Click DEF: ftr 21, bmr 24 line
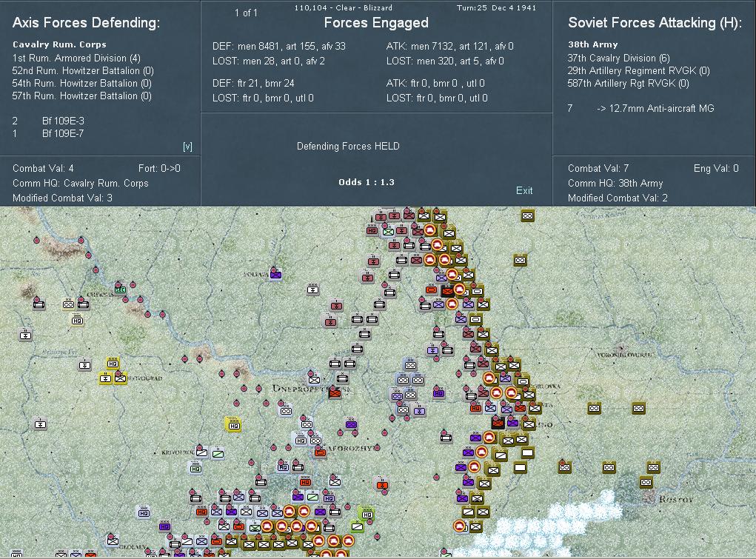 pyautogui.click(x=253, y=83)
